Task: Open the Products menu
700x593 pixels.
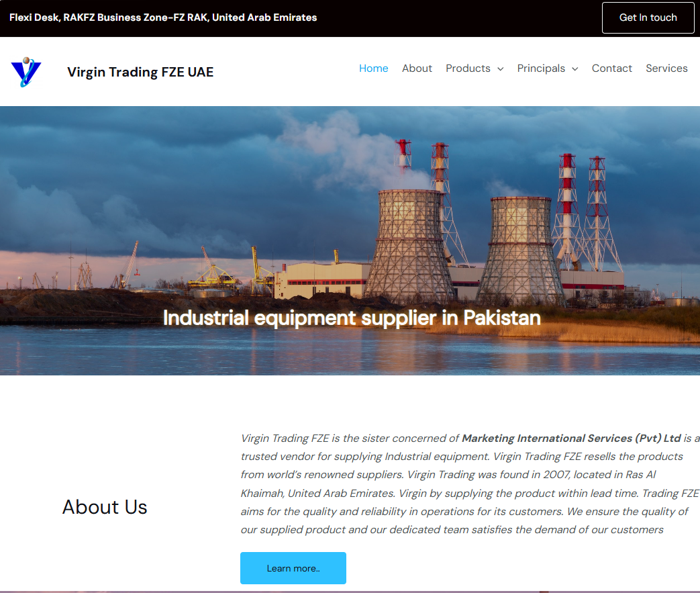Action: click(468, 69)
